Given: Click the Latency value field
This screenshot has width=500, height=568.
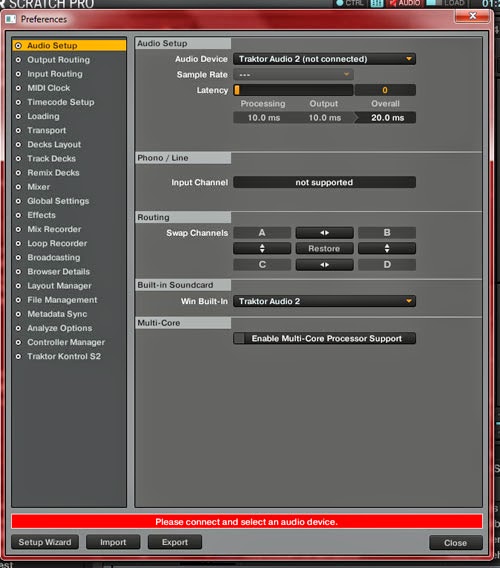Looking at the screenshot, I should pyautogui.click(x=385, y=90).
